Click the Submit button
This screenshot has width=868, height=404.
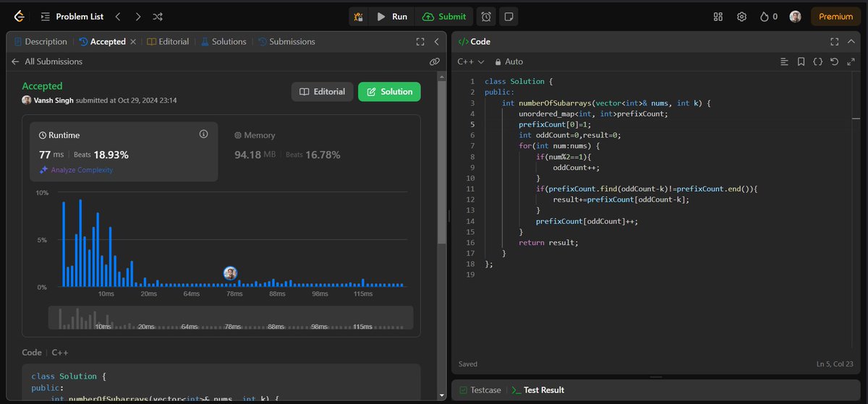(x=444, y=16)
